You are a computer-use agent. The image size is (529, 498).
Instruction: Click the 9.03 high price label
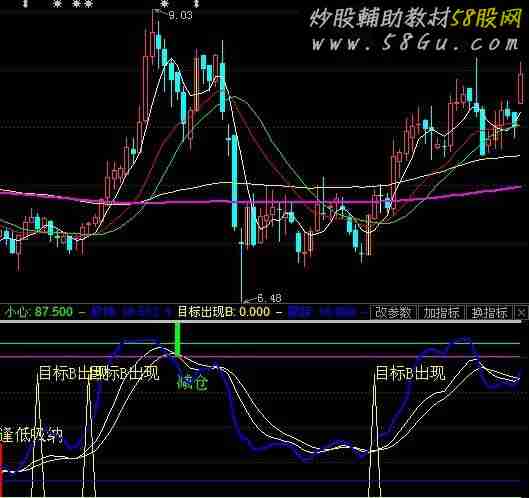tap(180, 16)
